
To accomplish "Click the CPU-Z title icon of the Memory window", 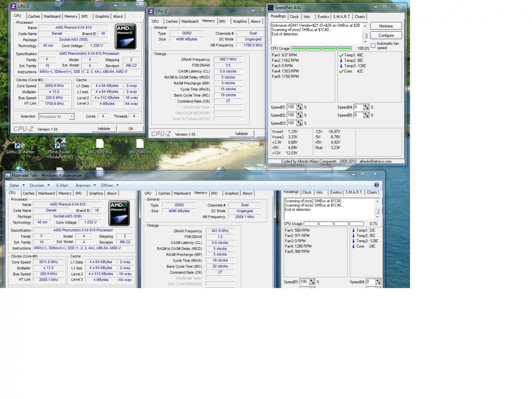I will click(x=151, y=11).
